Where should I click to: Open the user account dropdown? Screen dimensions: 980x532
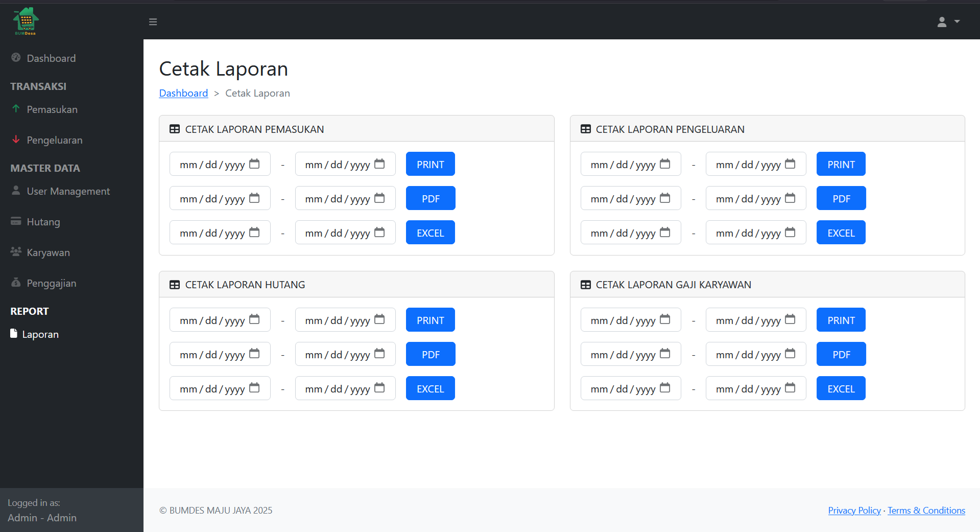[x=948, y=22]
